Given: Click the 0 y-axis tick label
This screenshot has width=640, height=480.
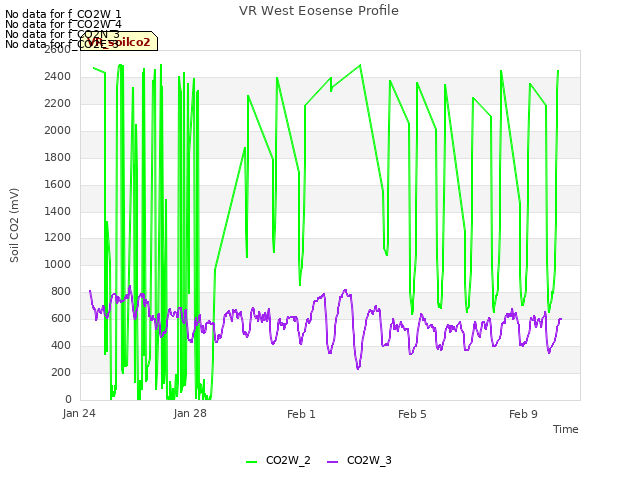Looking at the screenshot, I should click(x=68, y=399).
